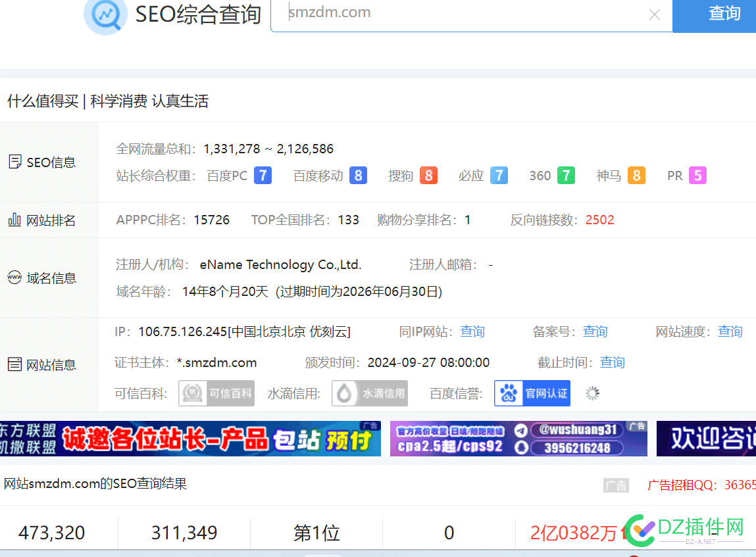Viewport: 756px width, 557px height.
Task: Click the 百度PC weight 7 badge
Action: click(263, 176)
